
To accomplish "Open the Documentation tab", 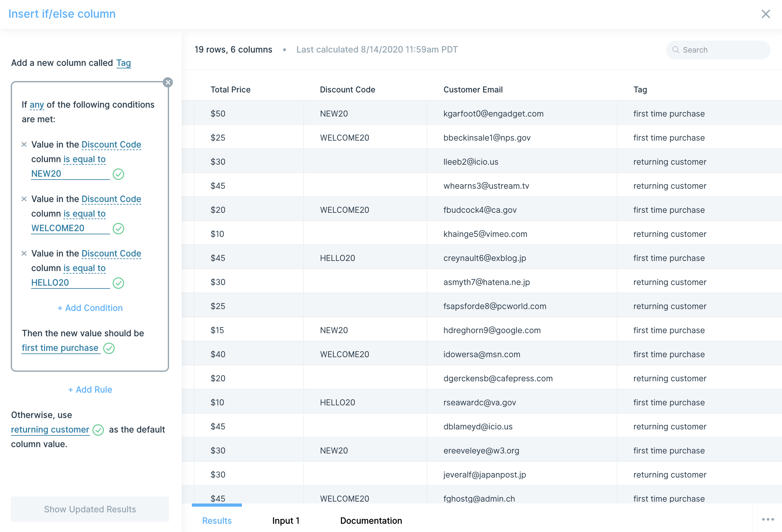I will coord(371,521).
